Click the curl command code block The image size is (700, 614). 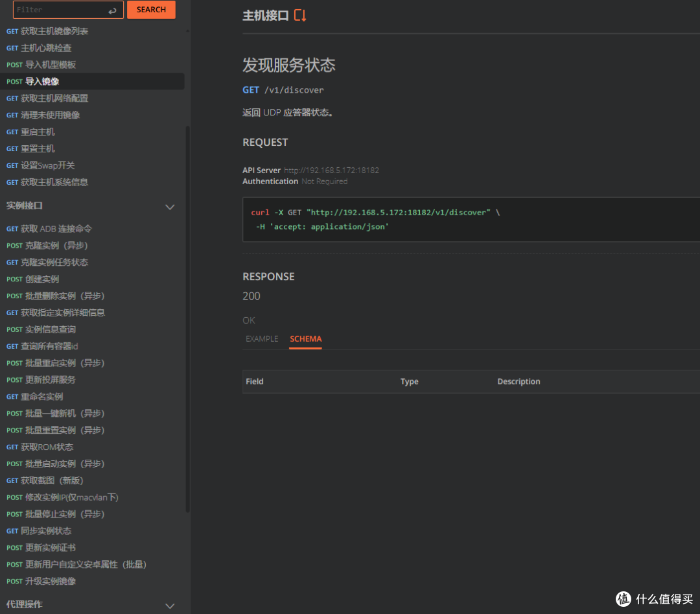point(471,219)
